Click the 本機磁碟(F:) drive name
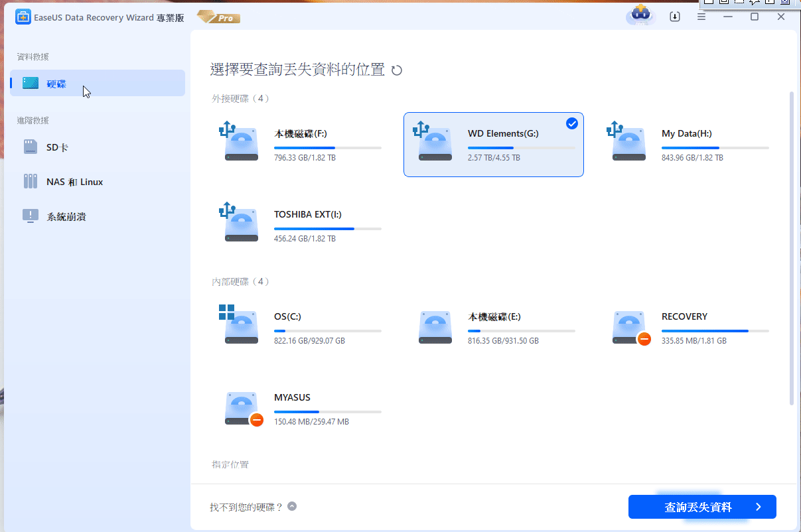The image size is (801, 532). point(300,134)
